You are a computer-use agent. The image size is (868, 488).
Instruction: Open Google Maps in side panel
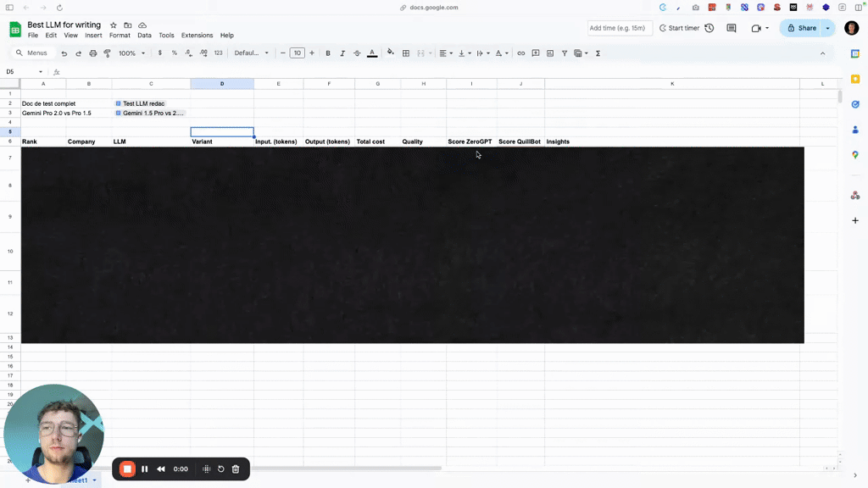point(855,155)
